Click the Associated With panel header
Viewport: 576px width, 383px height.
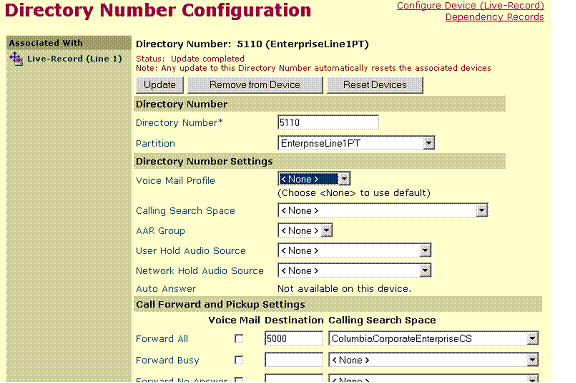click(x=69, y=43)
